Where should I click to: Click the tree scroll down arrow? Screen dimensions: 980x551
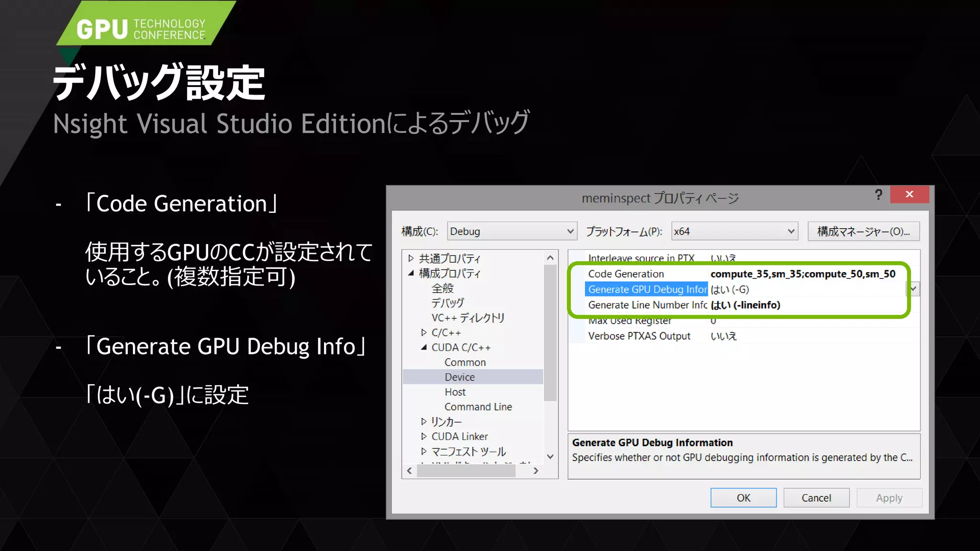550,457
